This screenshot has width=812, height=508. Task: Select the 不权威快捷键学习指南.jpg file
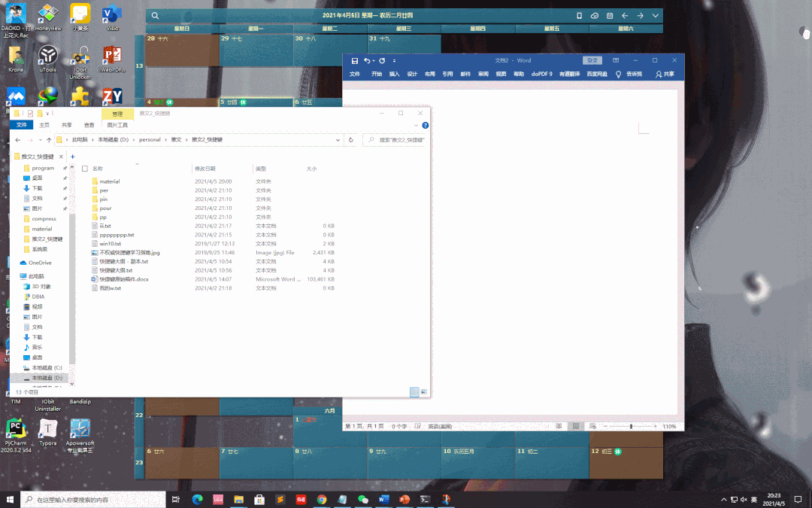129,253
